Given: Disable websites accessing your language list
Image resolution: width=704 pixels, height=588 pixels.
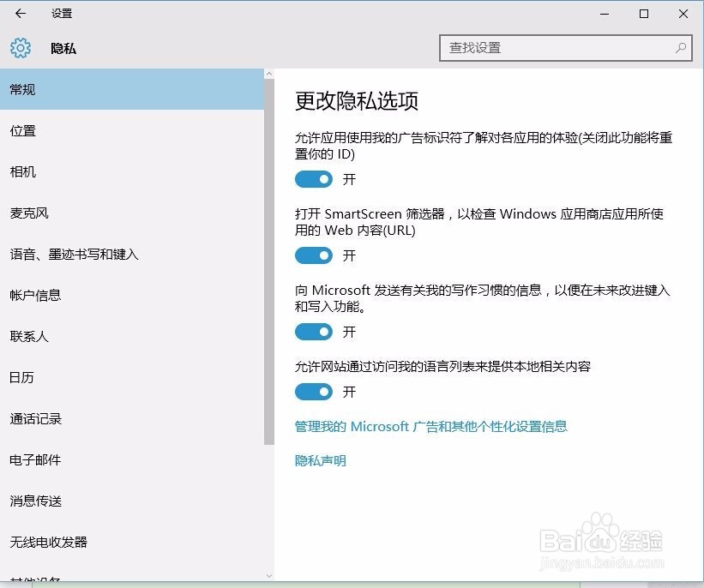Looking at the screenshot, I should coord(313,392).
